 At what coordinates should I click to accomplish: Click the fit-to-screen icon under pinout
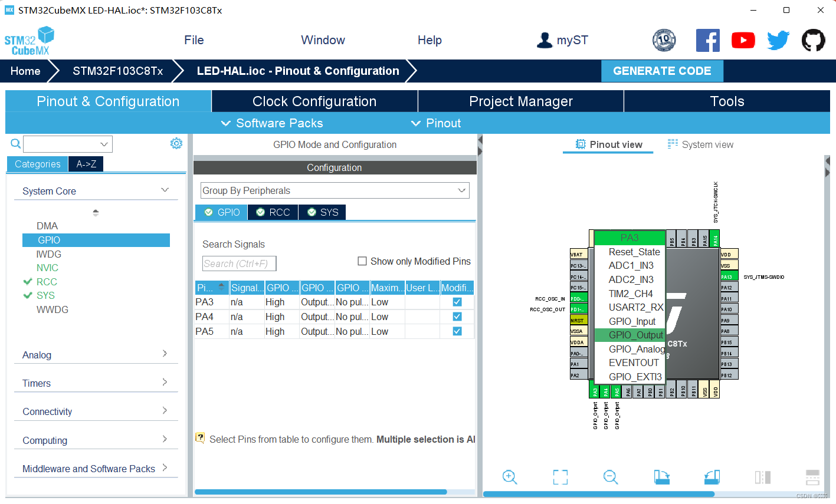pos(560,477)
